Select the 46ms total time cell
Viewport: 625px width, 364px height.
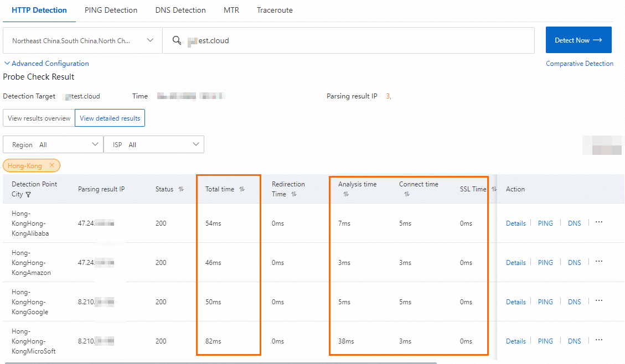click(x=213, y=263)
